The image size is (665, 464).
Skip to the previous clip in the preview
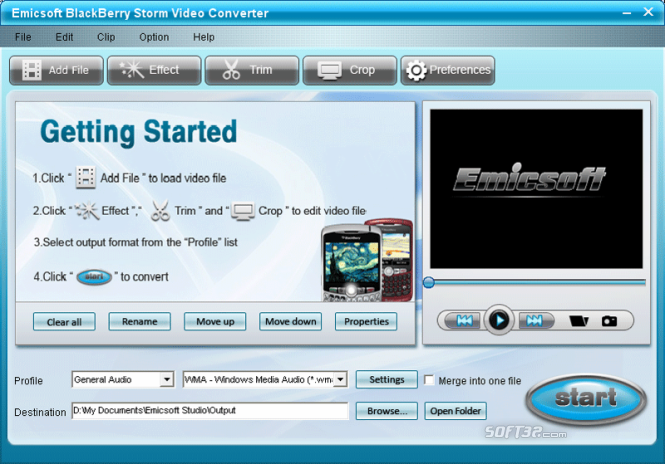click(x=464, y=321)
